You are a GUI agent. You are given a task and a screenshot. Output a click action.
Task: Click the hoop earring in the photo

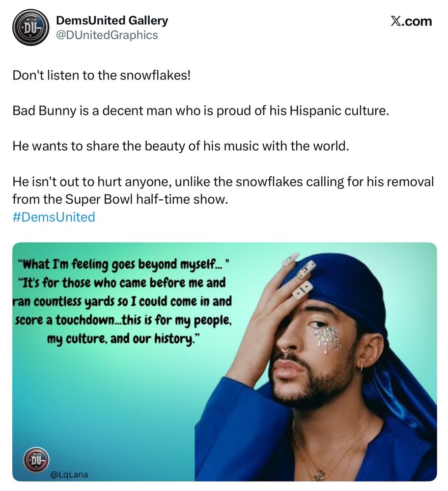pyautogui.click(x=361, y=366)
